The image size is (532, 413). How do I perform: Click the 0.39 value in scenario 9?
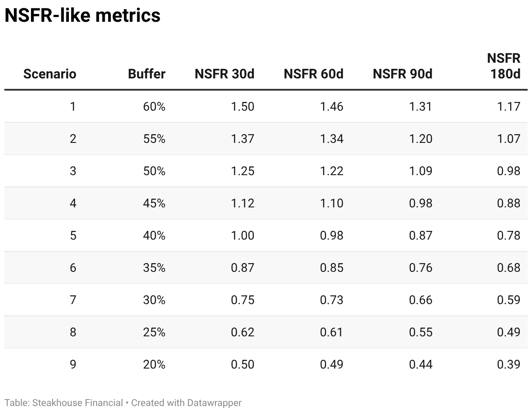[x=508, y=365]
